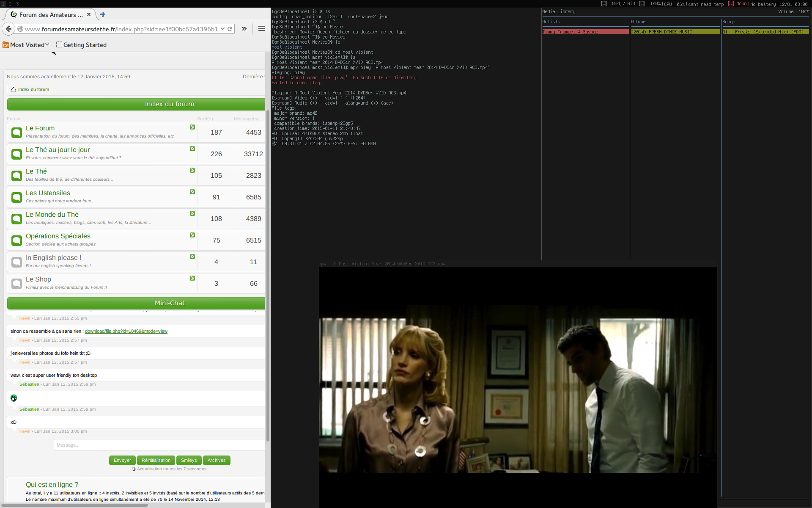This screenshot has width=812, height=508.
Task: Switch to i3 workspace 2
Action: pos(10,4)
